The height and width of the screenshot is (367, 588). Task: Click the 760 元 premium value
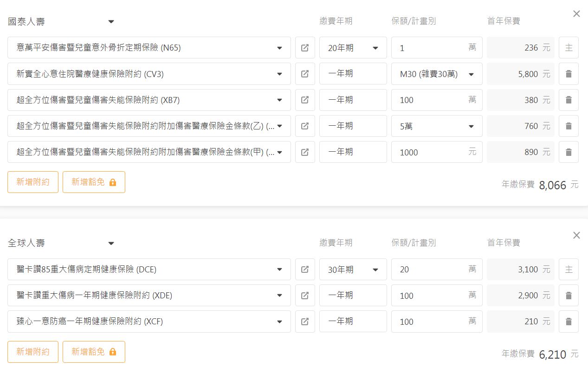(521, 126)
